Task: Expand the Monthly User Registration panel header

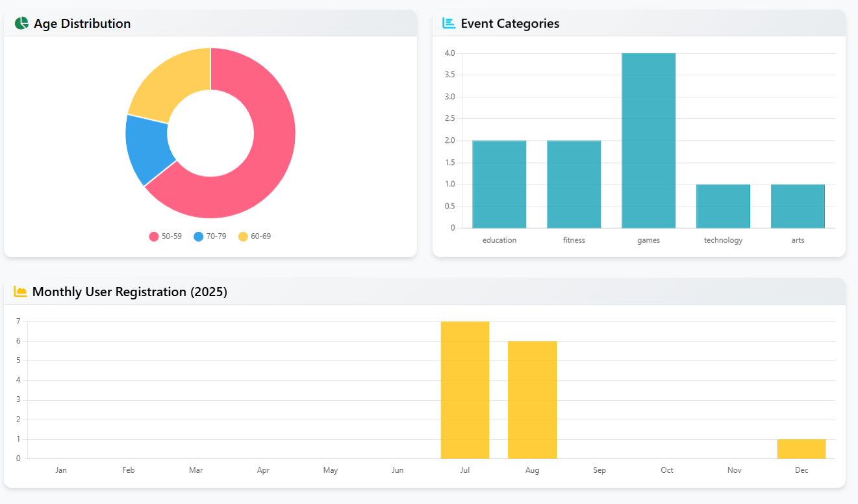Action: pyautogui.click(x=429, y=291)
